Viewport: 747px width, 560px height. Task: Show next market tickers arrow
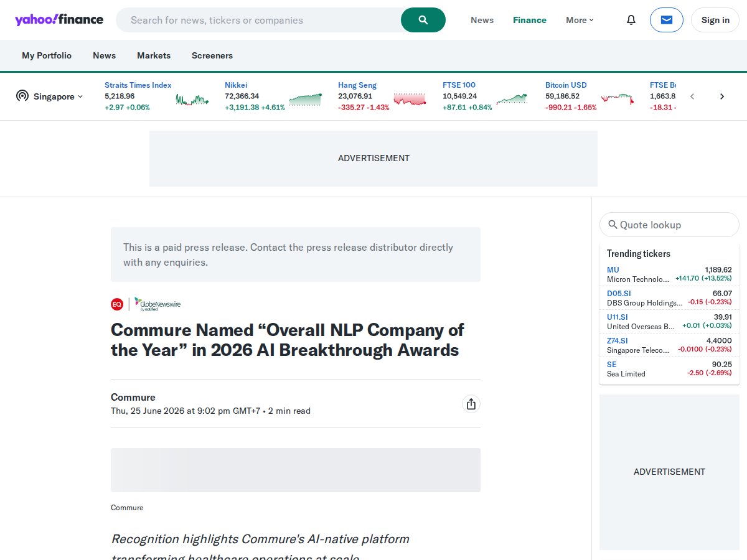click(x=722, y=96)
